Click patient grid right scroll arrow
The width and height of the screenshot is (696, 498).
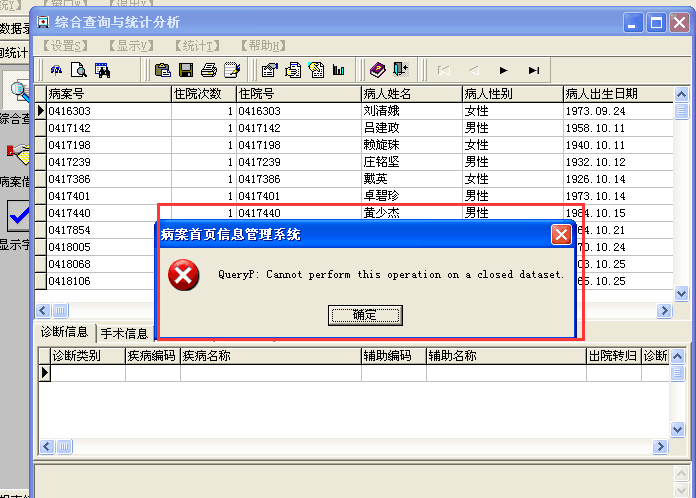(x=664, y=310)
